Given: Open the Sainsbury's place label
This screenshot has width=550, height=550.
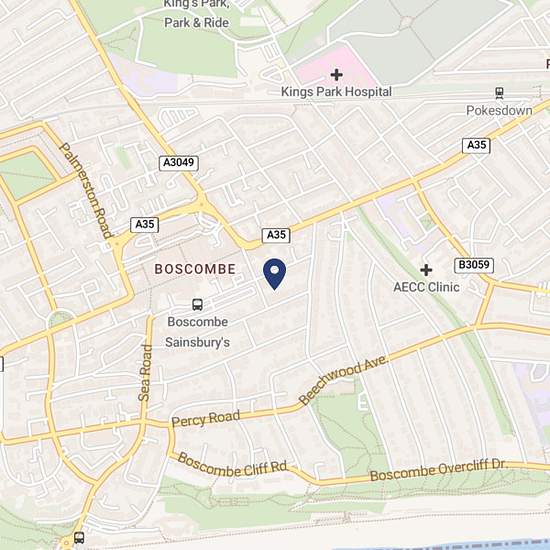Looking at the screenshot, I should pyautogui.click(x=197, y=342).
